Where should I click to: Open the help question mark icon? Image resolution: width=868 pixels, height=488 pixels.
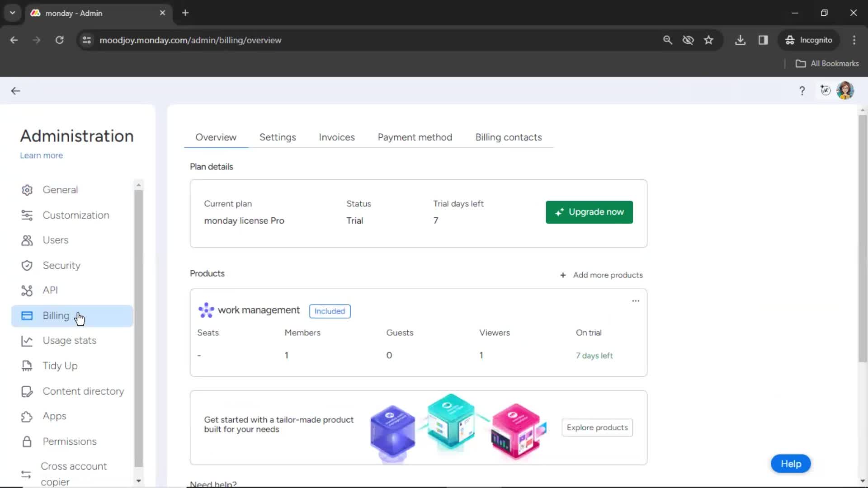pos(802,91)
